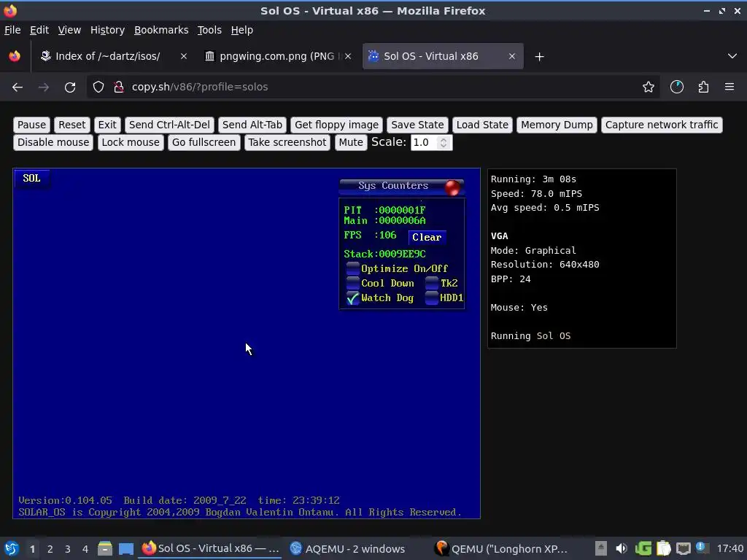Click the red ball on Sys Counters
747x560 pixels.
pyautogui.click(x=452, y=187)
